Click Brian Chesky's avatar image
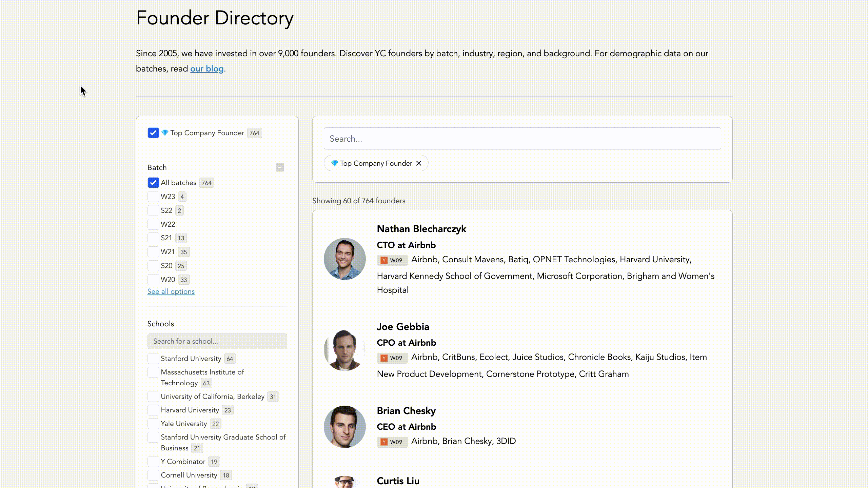This screenshot has height=488, width=868. click(344, 427)
